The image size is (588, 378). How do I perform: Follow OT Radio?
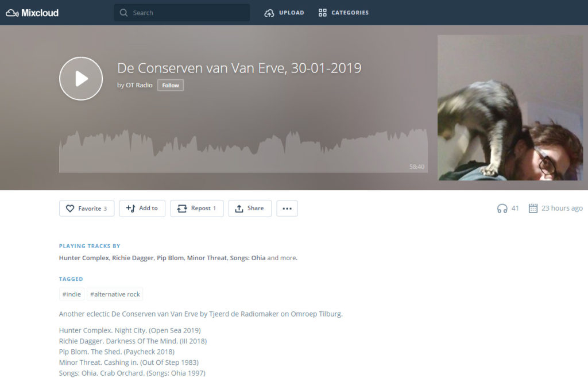[x=171, y=86]
